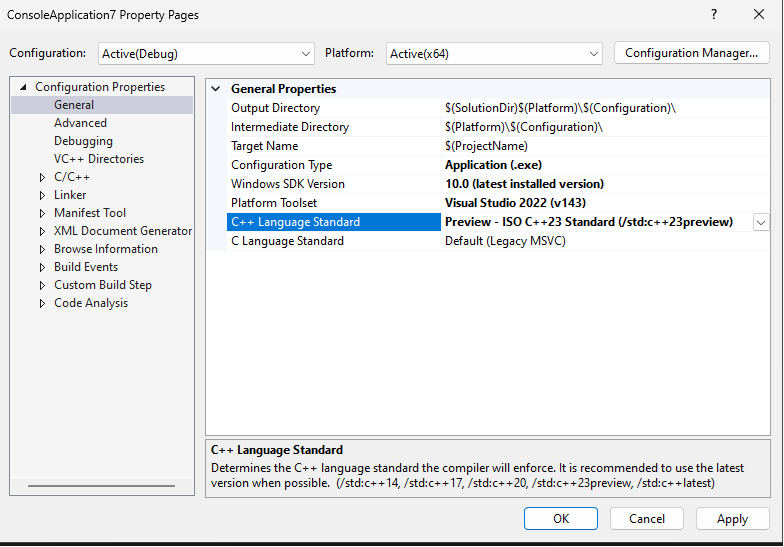Click the Apply button

tap(732, 518)
